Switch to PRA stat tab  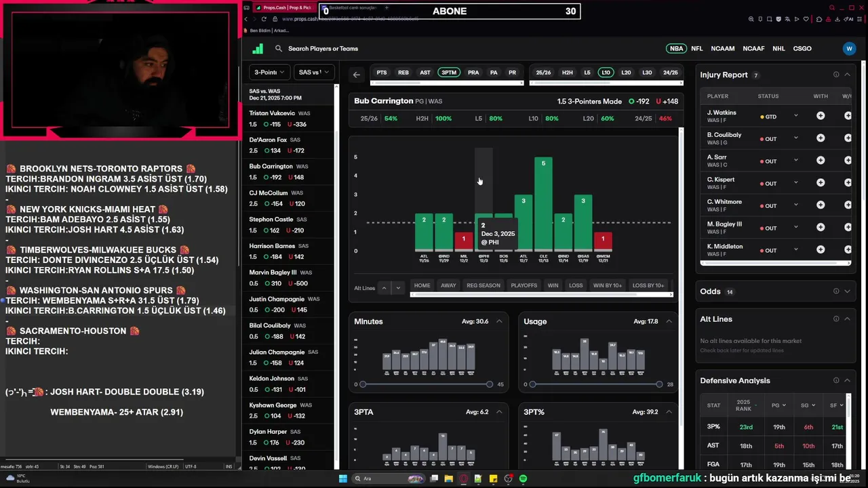(473, 73)
